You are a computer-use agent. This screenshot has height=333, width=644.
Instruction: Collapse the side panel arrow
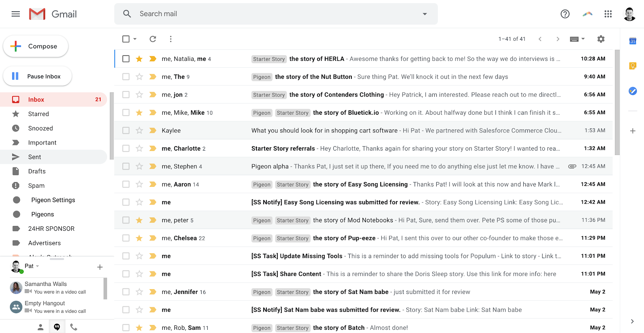click(x=632, y=321)
